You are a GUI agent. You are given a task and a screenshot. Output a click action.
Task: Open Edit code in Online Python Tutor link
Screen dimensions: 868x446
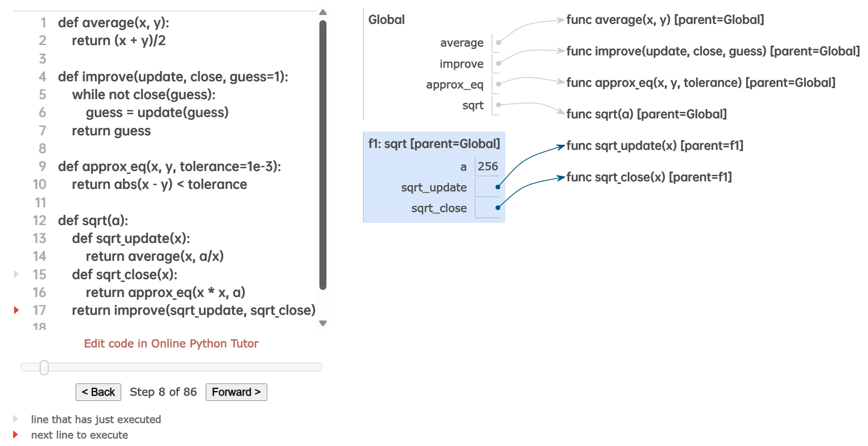pos(171,344)
